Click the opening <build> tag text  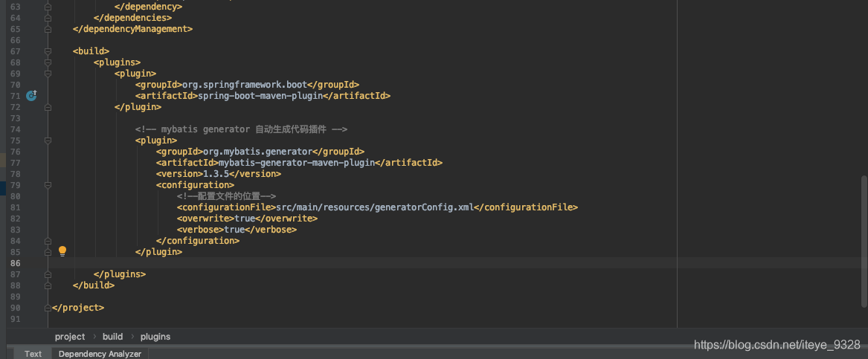(x=91, y=51)
